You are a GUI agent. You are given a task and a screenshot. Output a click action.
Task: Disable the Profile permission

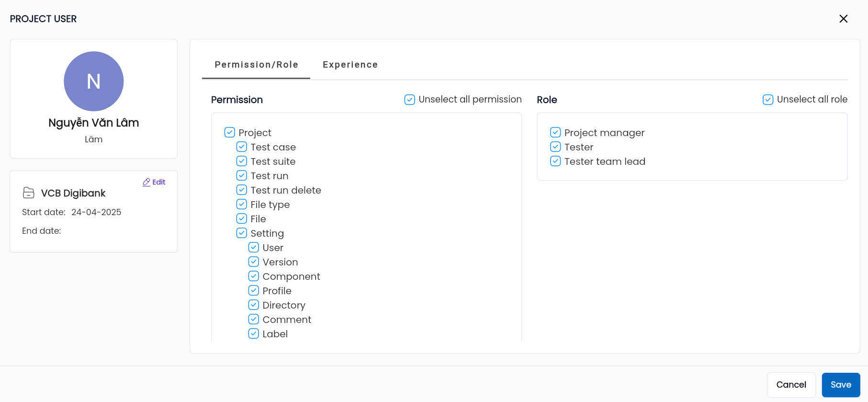254,290
